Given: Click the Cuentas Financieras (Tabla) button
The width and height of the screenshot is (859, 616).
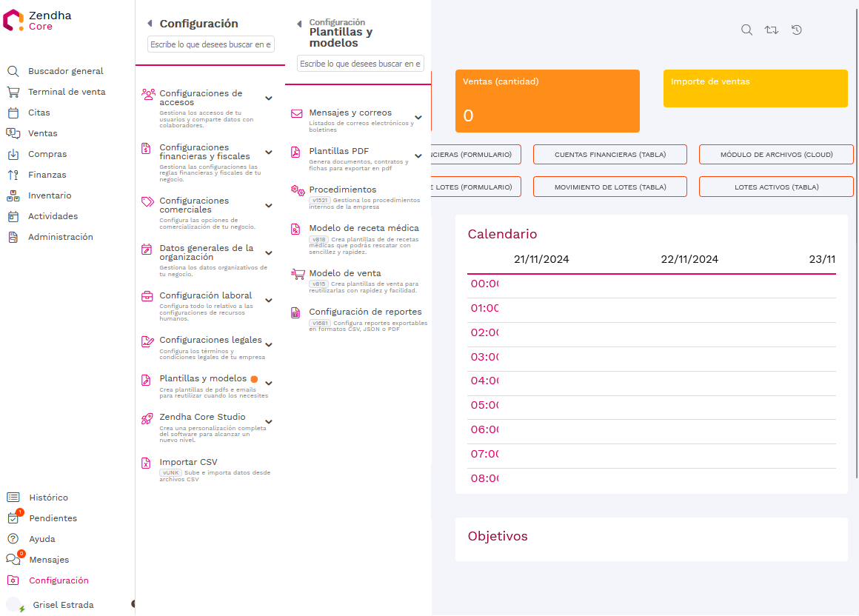Looking at the screenshot, I should (x=609, y=154).
